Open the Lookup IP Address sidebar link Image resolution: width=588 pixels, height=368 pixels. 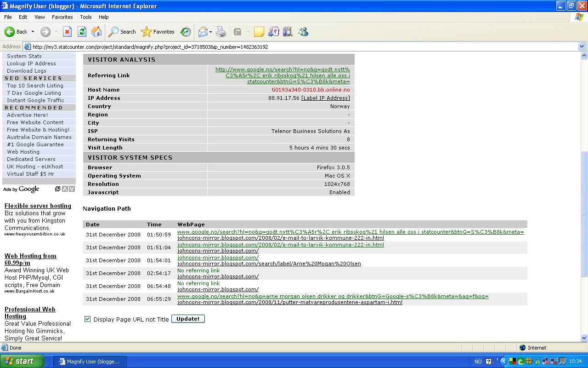pos(31,63)
